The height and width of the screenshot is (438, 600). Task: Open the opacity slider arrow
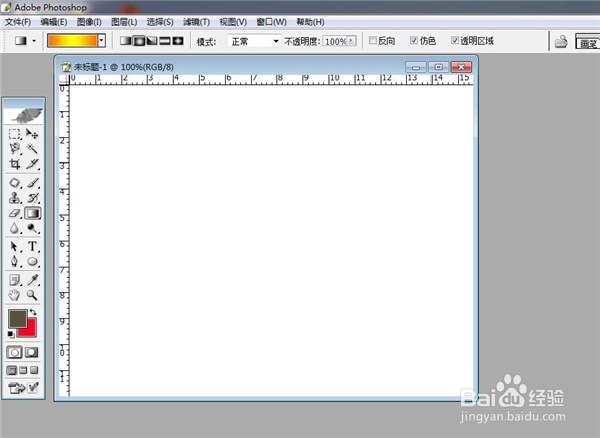click(x=352, y=41)
